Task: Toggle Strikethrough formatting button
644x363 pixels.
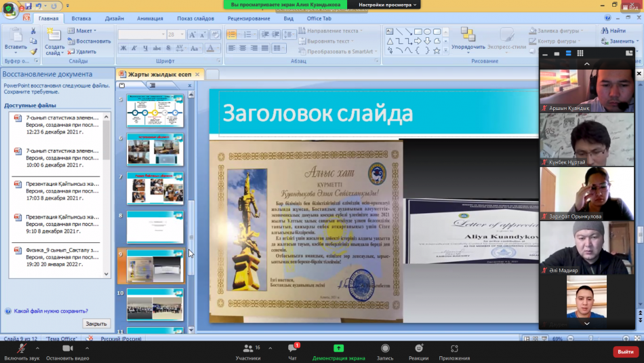Action: (x=157, y=48)
